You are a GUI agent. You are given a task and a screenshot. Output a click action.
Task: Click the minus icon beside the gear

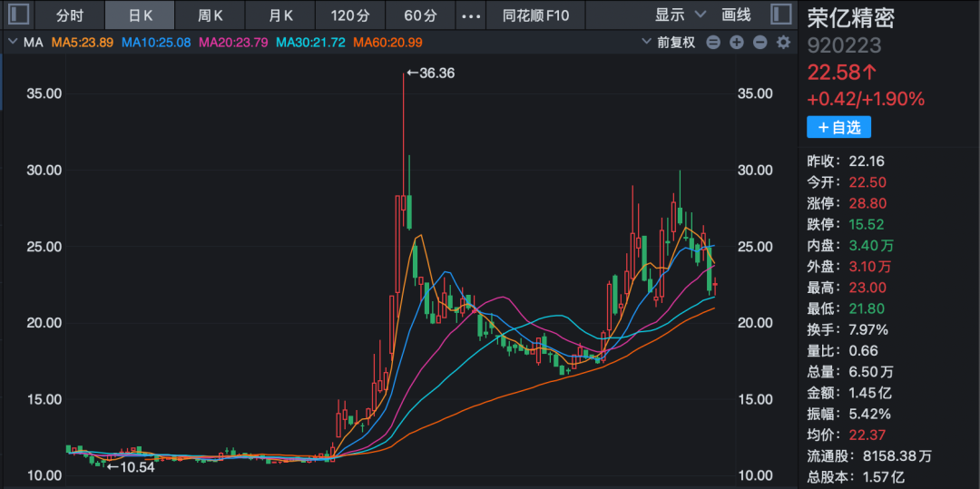(x=759, y=43)
